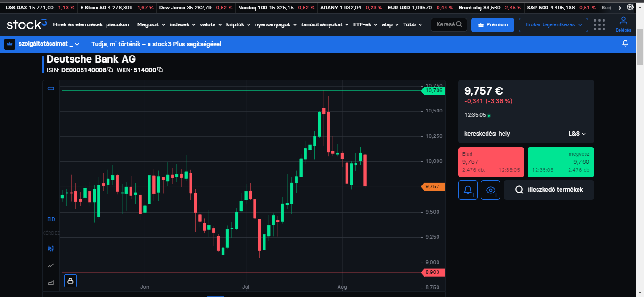Click the rectangle icon atop chart toolbar
The width and height of the screenshot is (644, 297).
pos(51,88)
